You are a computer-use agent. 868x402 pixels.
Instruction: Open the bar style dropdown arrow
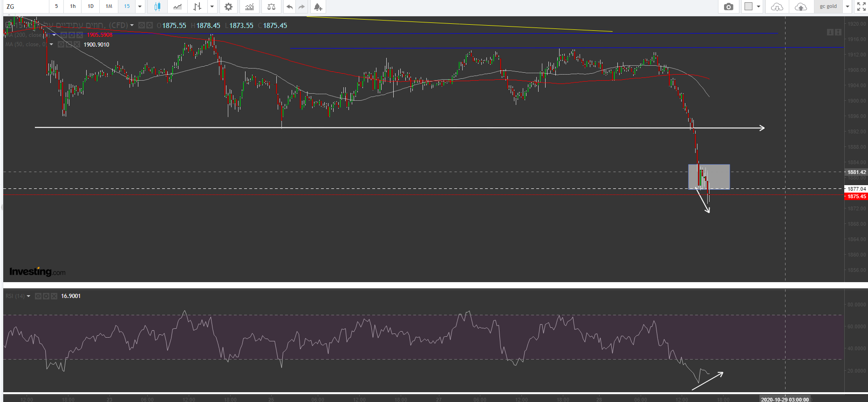(212, 7)
